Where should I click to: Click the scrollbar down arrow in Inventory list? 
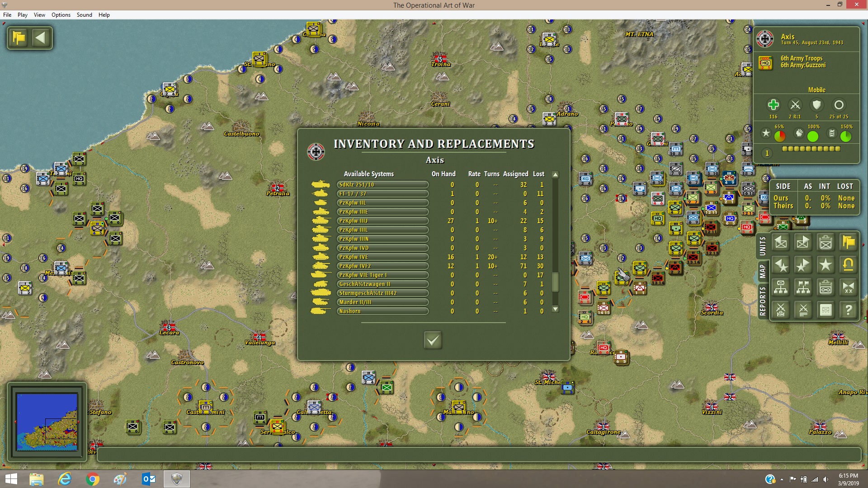(x=556, y=310)
